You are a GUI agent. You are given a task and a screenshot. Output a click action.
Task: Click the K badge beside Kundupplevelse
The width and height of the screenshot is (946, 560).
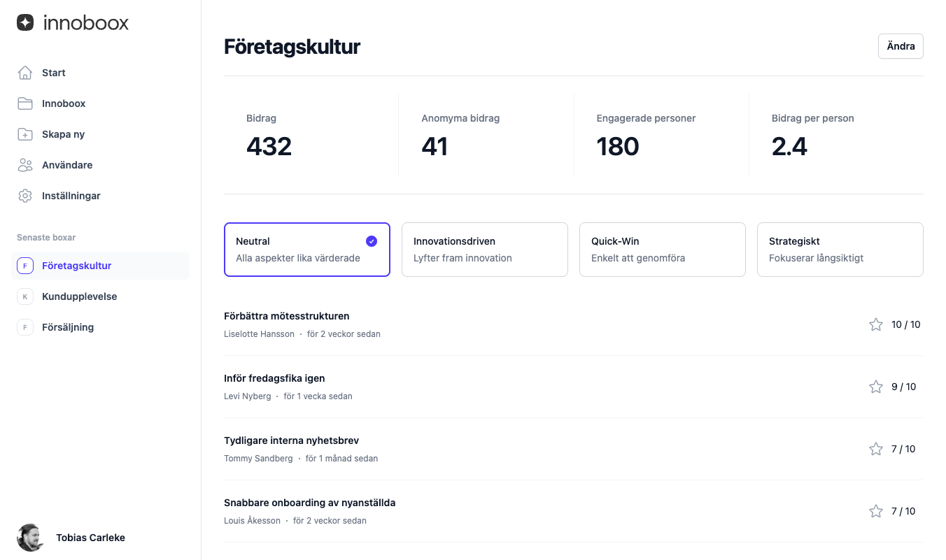click(x=25, y=296)
